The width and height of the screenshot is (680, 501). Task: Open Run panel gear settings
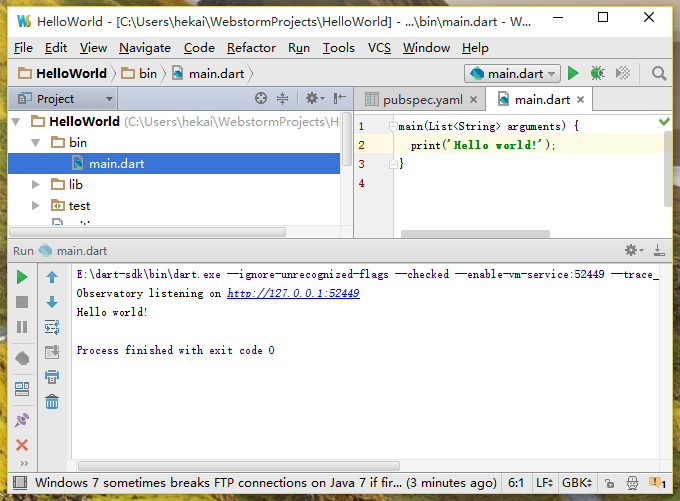tap(634, 250)
